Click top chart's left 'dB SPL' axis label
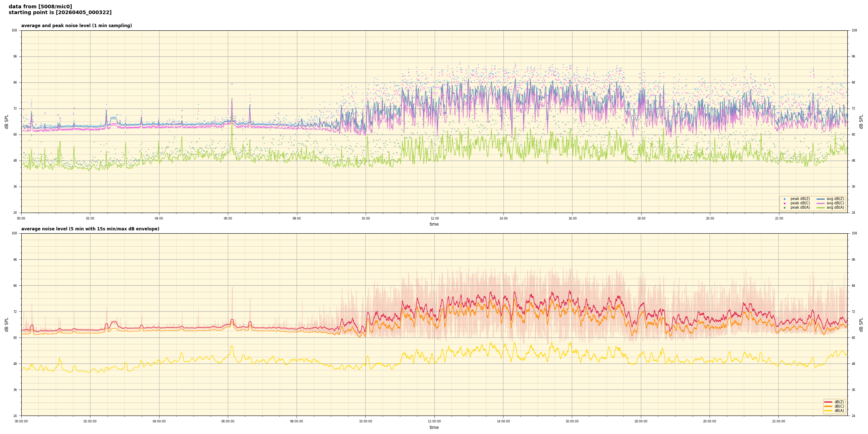This screenshot has width=868, height=434. [7, 122]
